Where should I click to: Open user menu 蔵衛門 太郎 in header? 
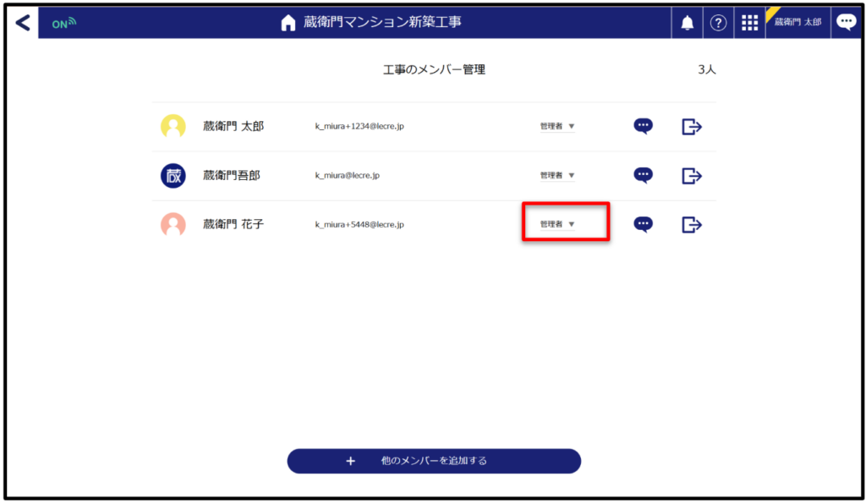(797, 22)
